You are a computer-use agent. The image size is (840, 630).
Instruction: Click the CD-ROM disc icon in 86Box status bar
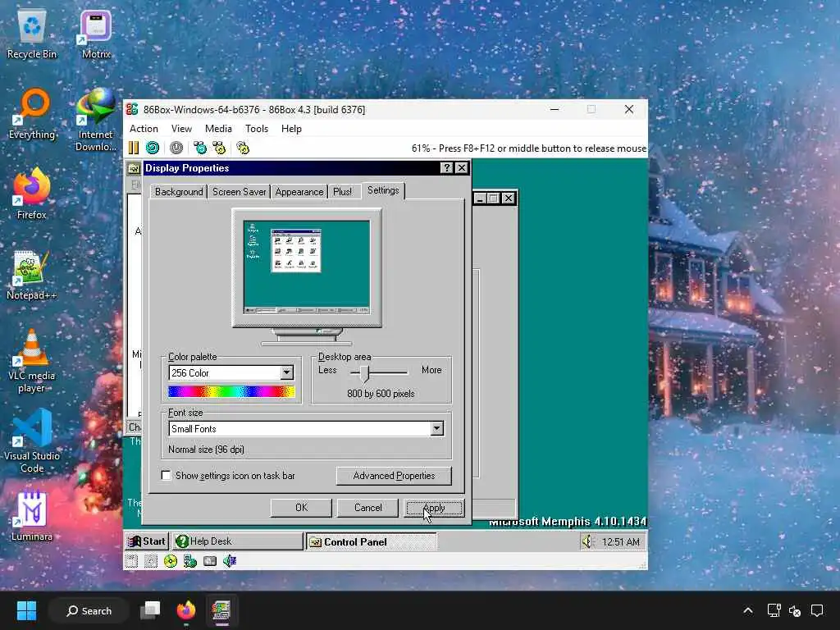[x=171, y=561]
